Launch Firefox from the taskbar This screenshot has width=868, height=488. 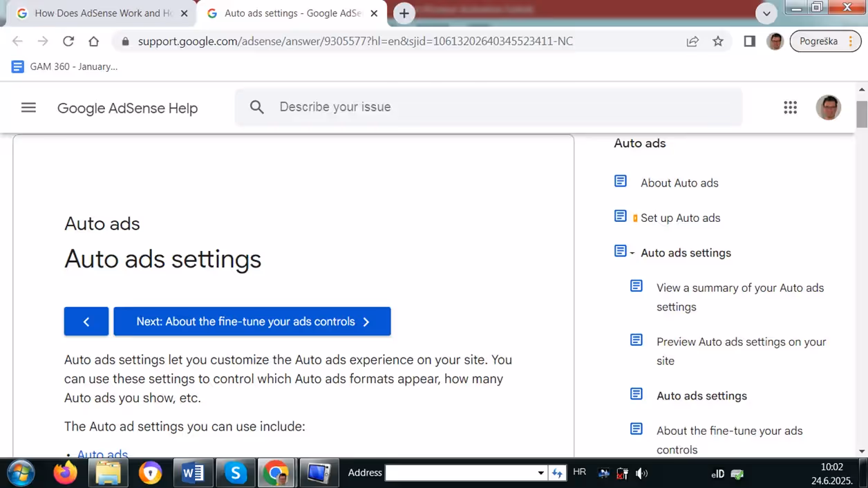click(66, 473)
